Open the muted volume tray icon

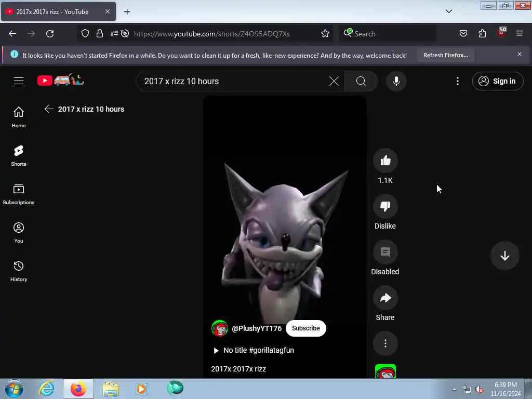click(480, 390)
